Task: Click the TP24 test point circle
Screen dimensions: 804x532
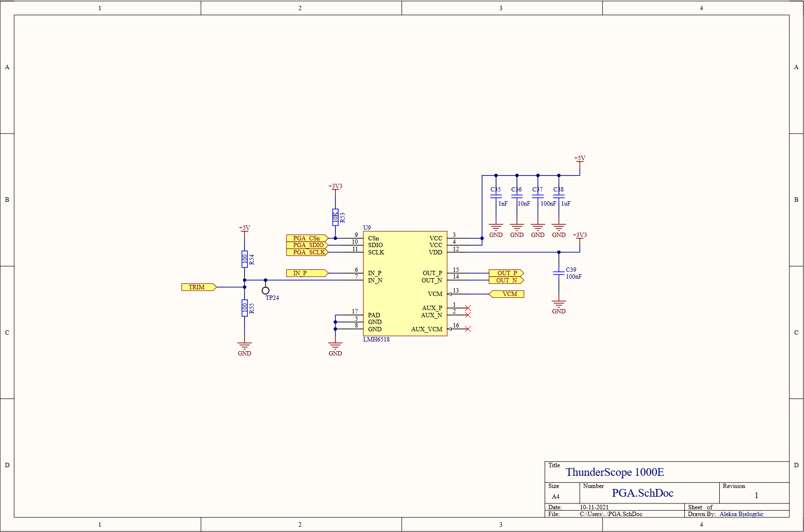Action: click(x=265, y=291)
